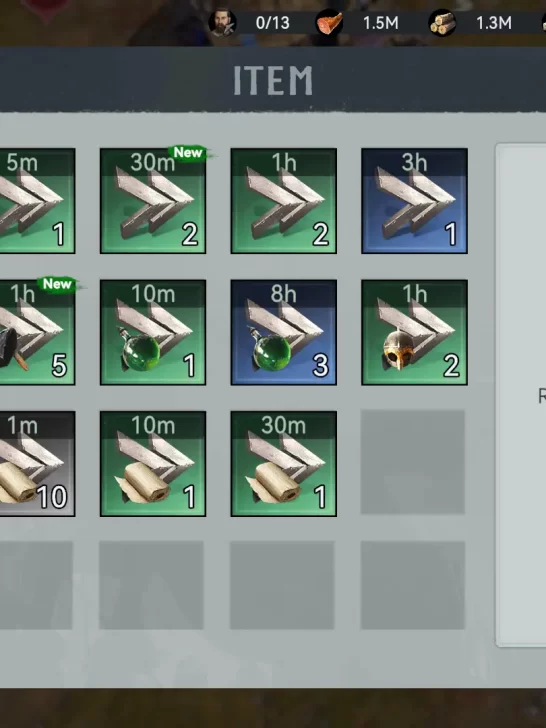Tap the meat resource icon
546x728 pixels.
point(330,22)
